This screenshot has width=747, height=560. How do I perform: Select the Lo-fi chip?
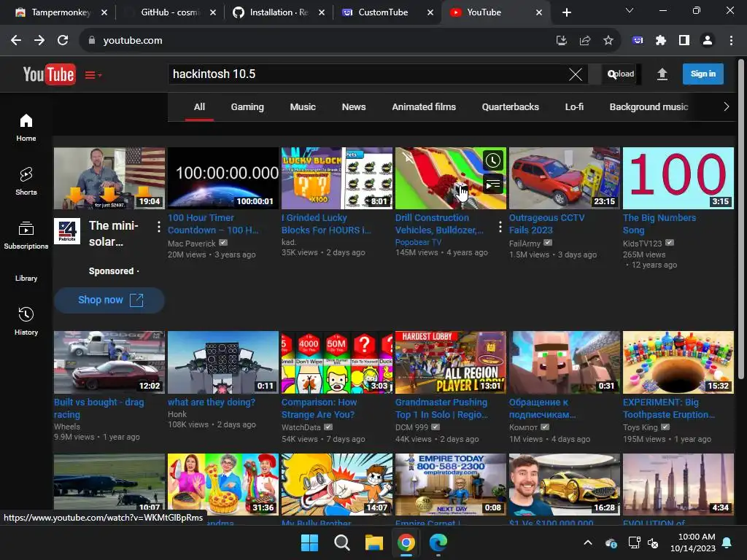[574, 107]
